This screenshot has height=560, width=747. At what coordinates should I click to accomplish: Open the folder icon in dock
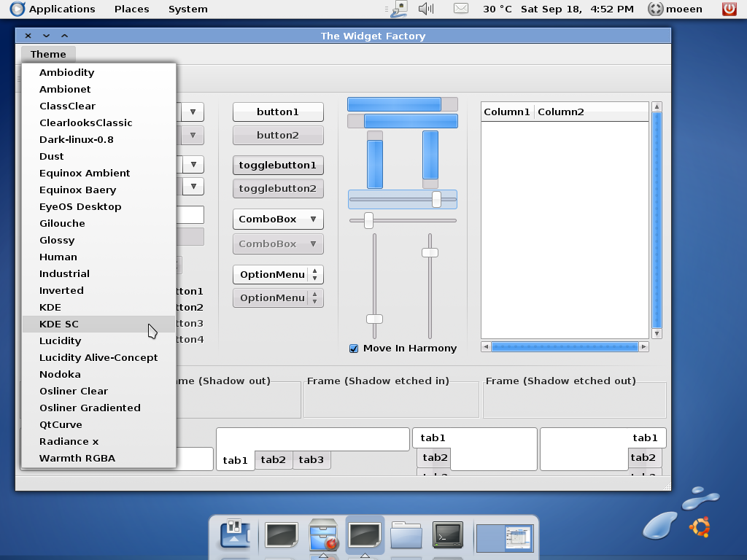[406, 534]
